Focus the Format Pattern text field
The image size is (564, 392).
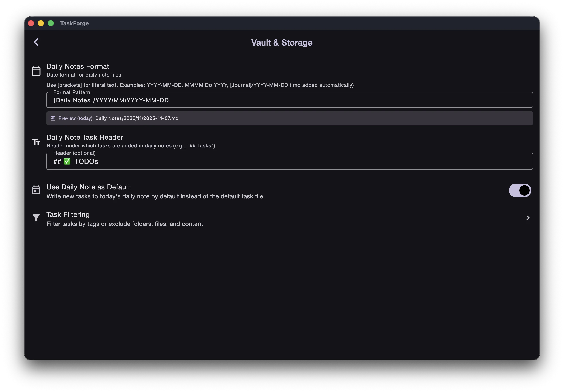coord(289,100)
